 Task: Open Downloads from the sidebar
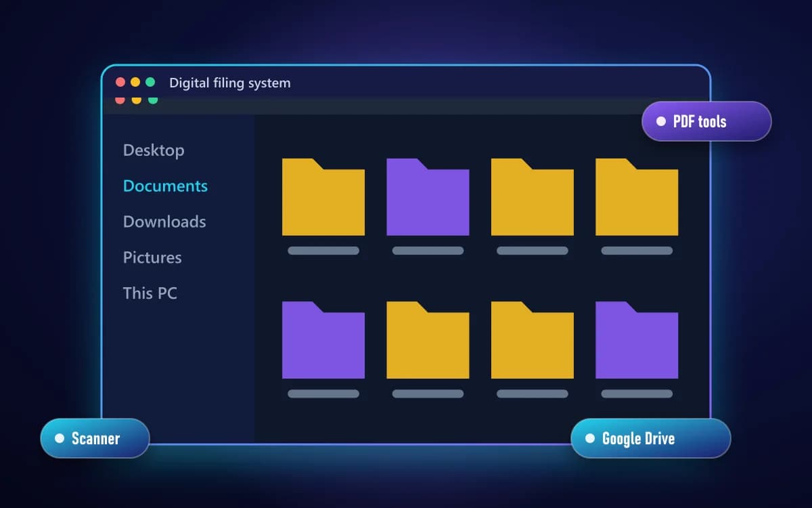point(164,221)
